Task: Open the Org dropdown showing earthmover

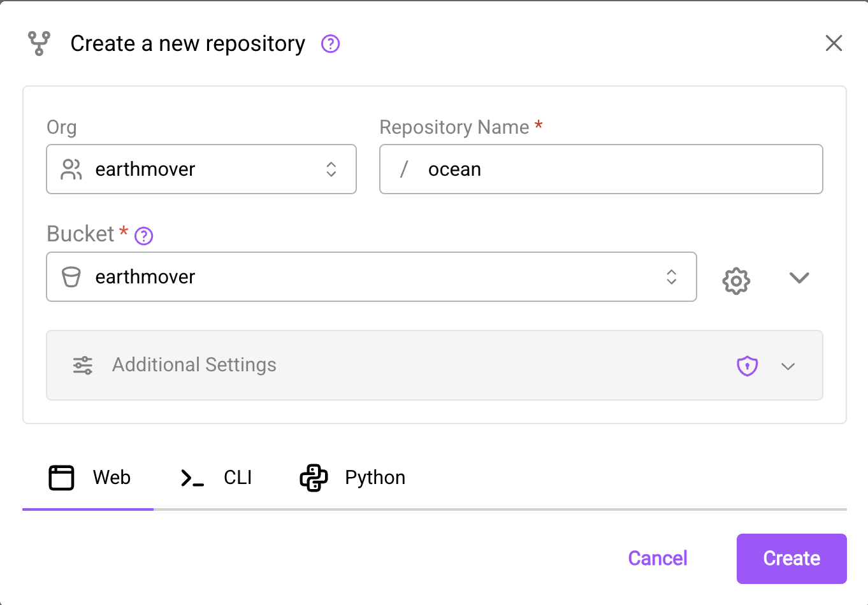Action: pos(201,169)
